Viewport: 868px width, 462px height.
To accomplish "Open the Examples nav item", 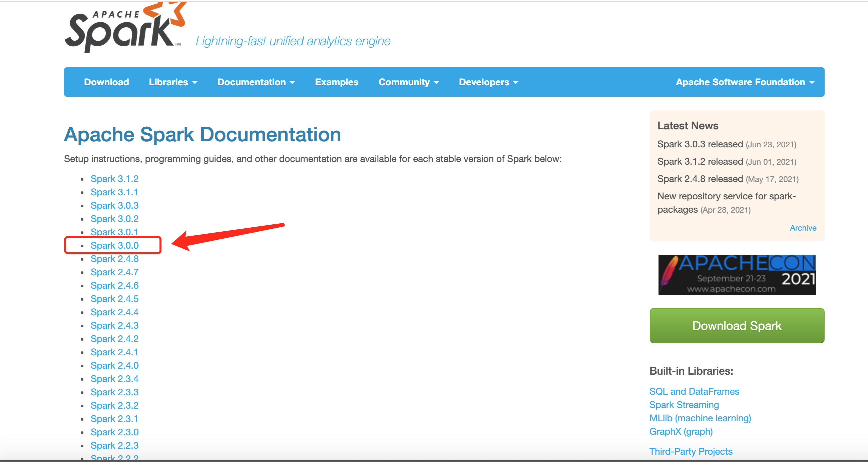I will point(336,82).
